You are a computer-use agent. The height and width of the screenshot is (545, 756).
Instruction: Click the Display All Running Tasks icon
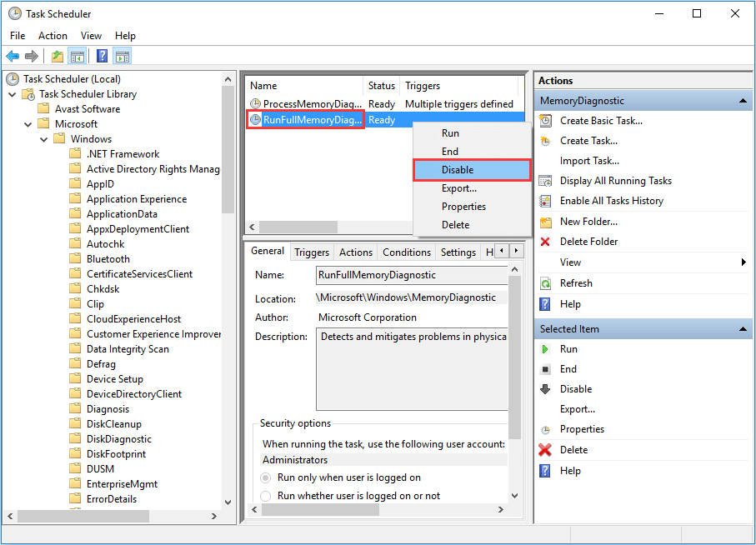[545, 181]
